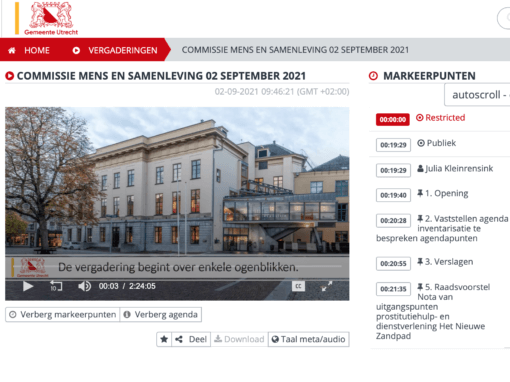The image size is (510, 382).
Task: Open agenda item 1. Opening
Action: 446,193
